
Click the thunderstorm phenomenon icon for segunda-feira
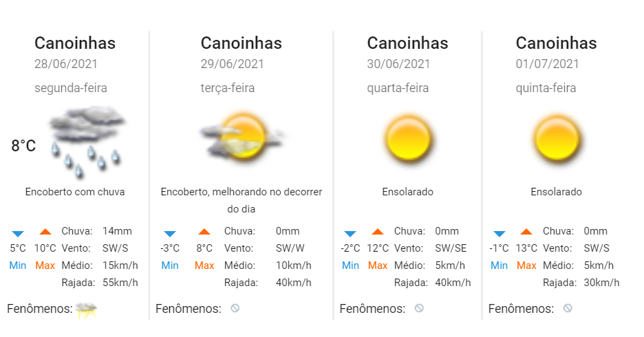tap(87, 310)
